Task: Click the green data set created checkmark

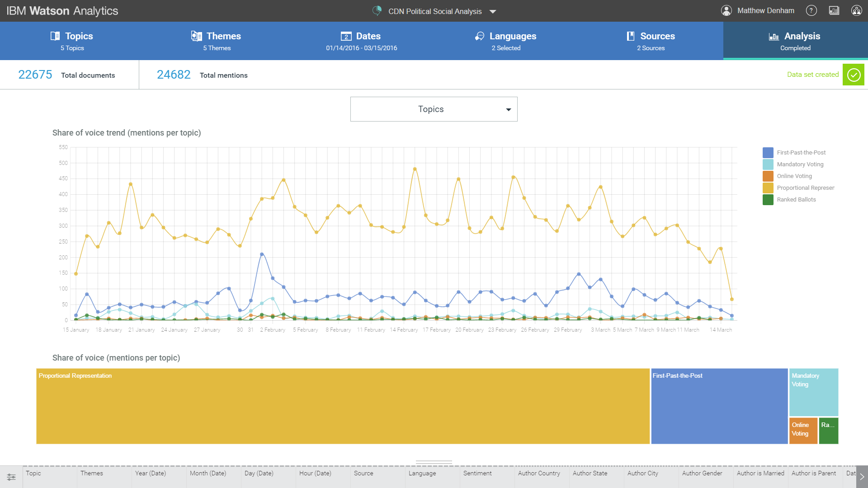Action: (854, 75)
